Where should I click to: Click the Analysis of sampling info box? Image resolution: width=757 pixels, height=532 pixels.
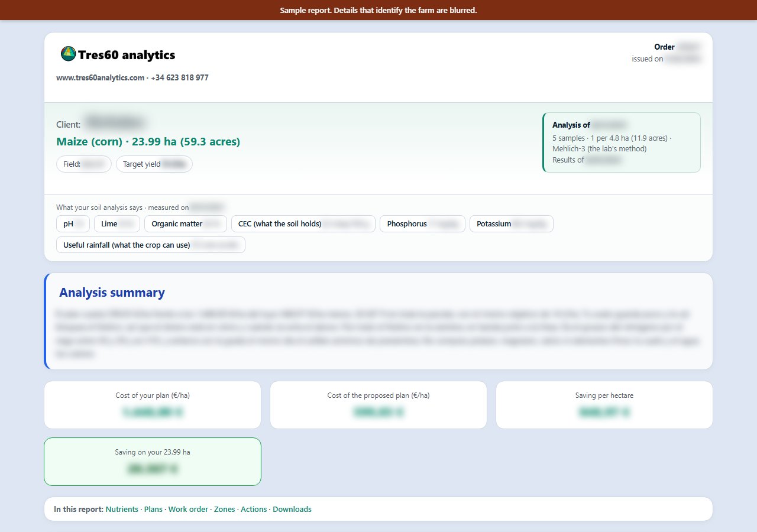click(622, 142)
